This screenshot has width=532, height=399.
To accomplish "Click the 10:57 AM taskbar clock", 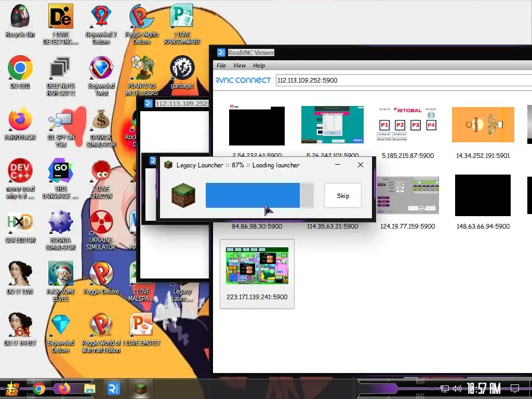I will (x=484, y=389).
